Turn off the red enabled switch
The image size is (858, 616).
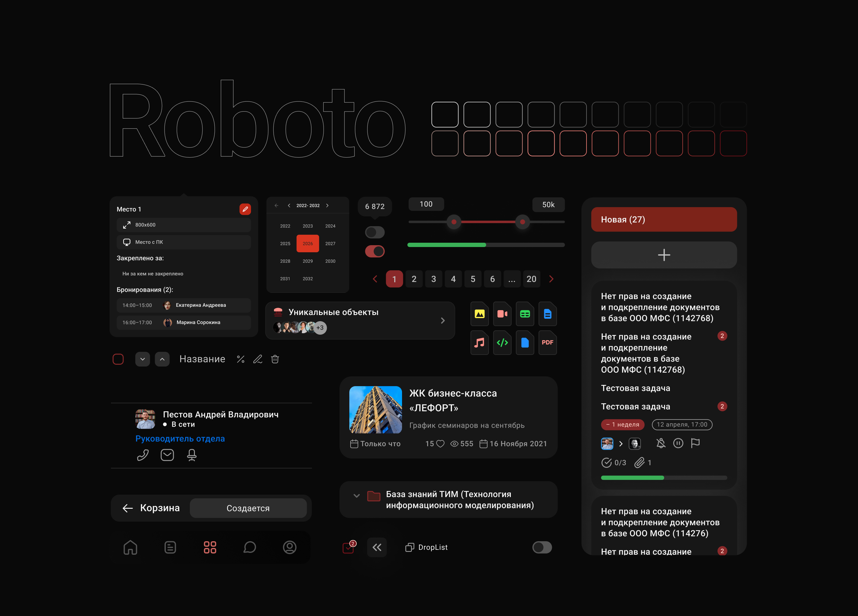pyautogui.click(x=374, y=251)
